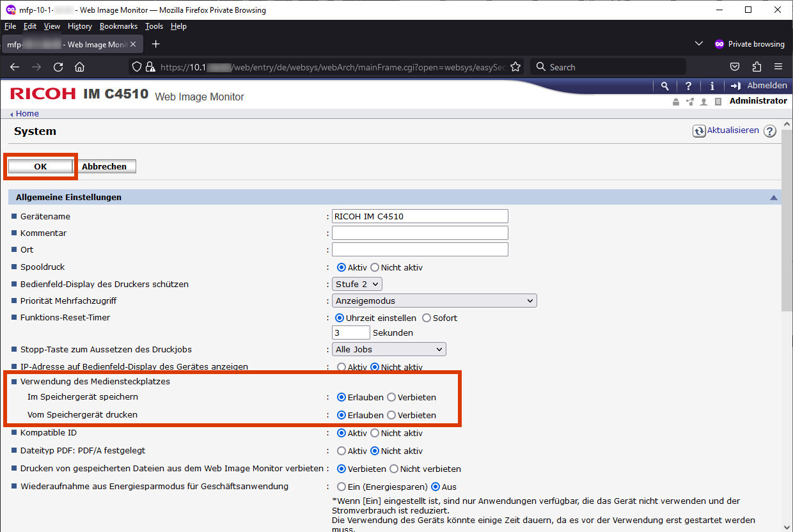The image size is (793, 532).
Task: Click the Ort input field
Action: tap(420, 249)
